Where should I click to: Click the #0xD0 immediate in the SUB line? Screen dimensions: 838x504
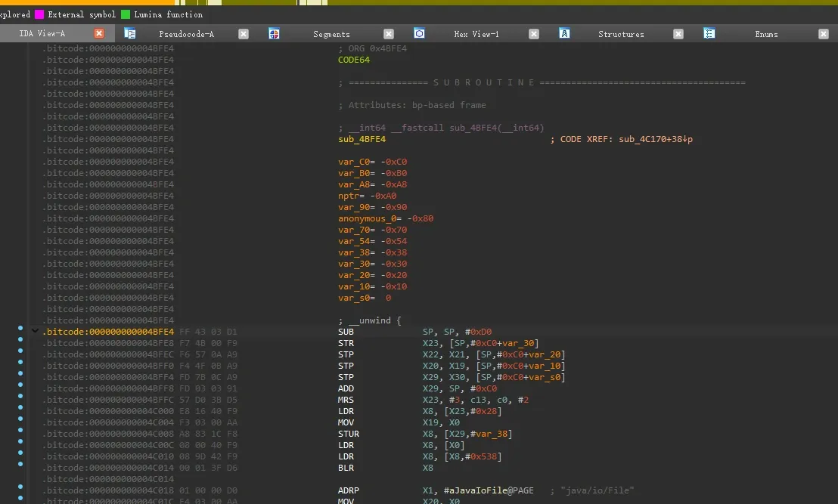pos(478,332)
